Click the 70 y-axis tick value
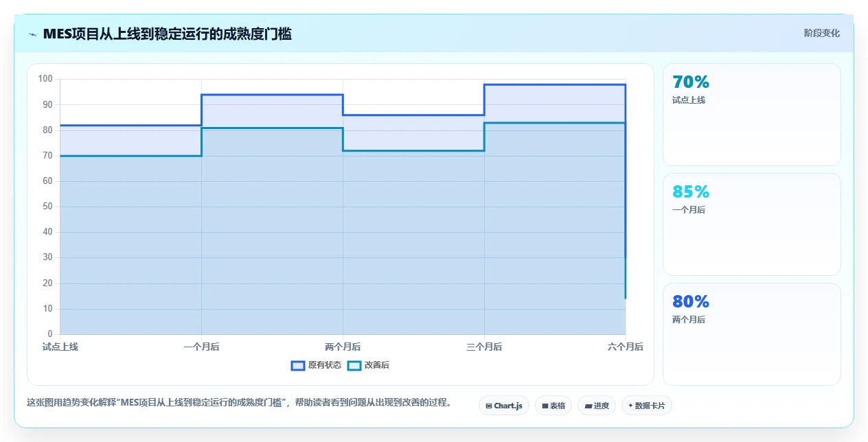Viewport: 868px width, 442px height. pyautogui.click(x=47, y=156)
